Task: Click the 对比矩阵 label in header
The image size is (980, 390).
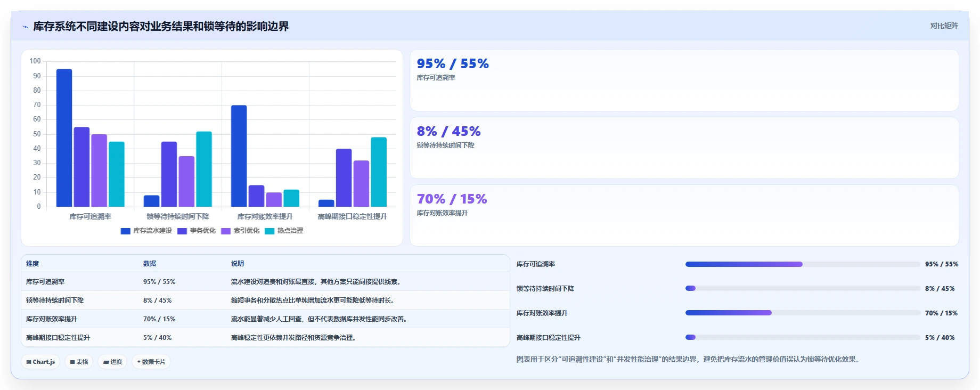Action: (944, 26)
